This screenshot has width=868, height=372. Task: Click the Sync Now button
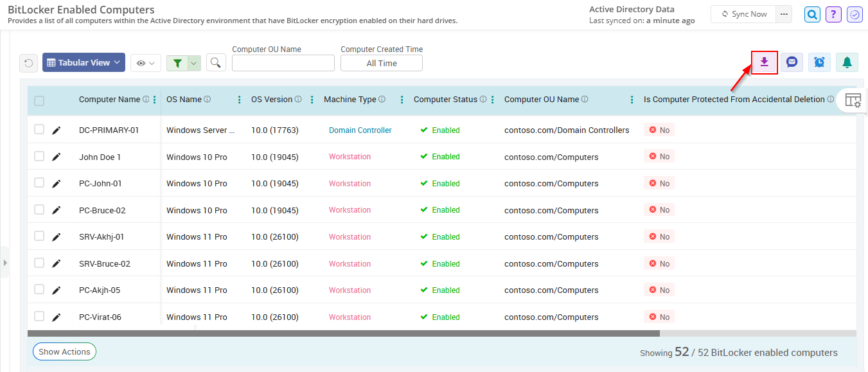743,13
